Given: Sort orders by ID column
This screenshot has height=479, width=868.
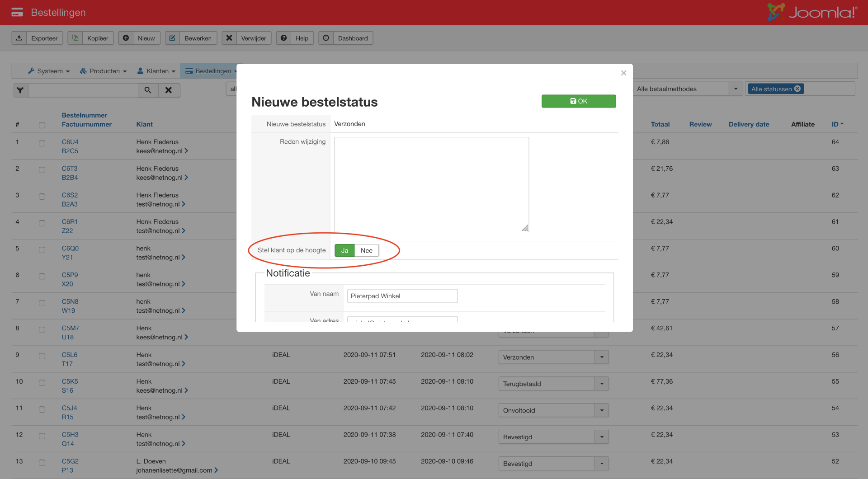Looking at the screenshot, I should point(837,124).
